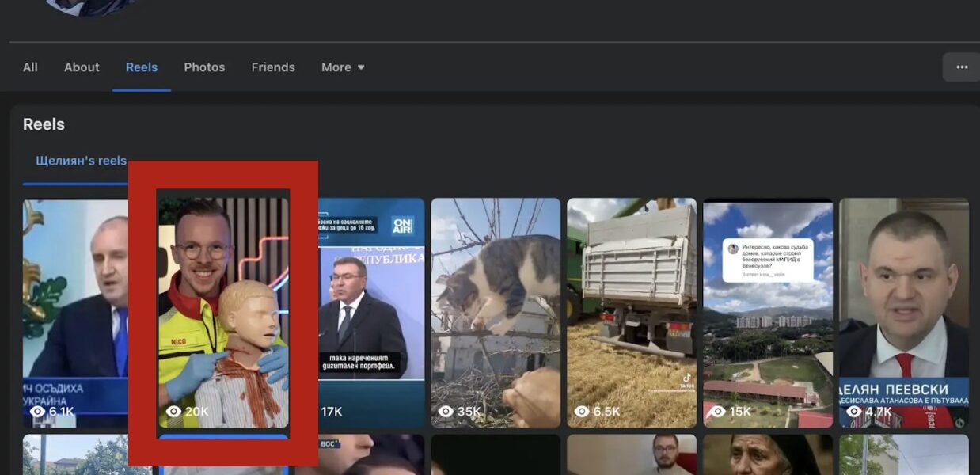The height and width of the screenshot is (475, 980).
Task: Expand the More dropdown menu
Action: (x=343, y=67)
